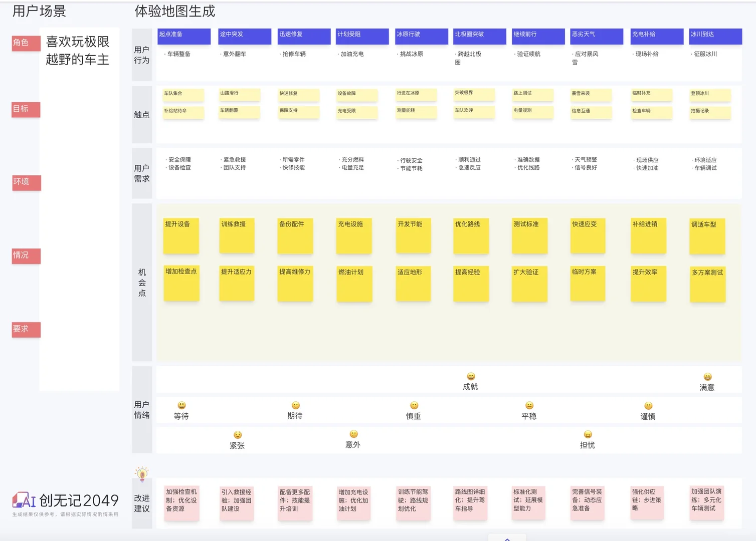Click the lightbulb icon above 改进建议

click(142, 473)
